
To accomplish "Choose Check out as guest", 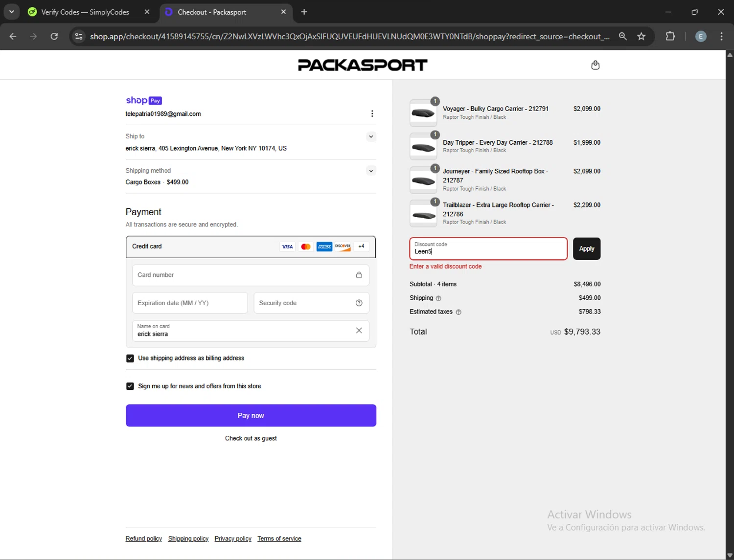I will pyautogui.click(x=251, y=438).
